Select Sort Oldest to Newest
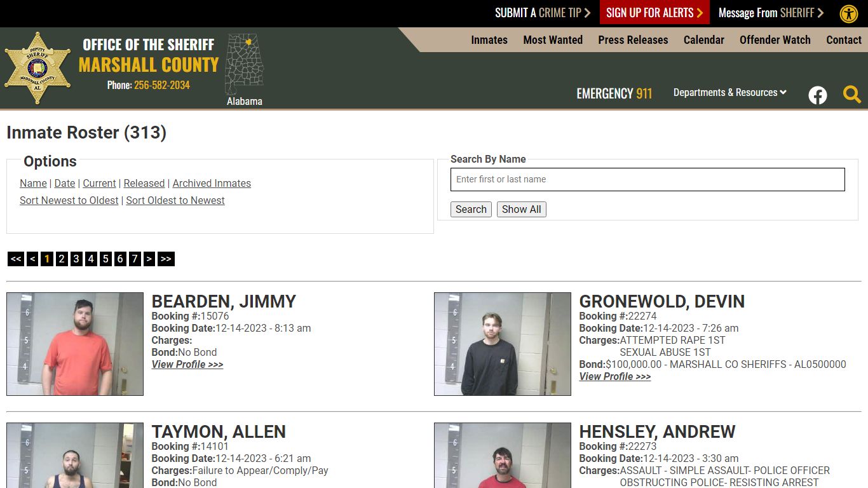This screenshot has width=868, height=488. pos(175,200)
